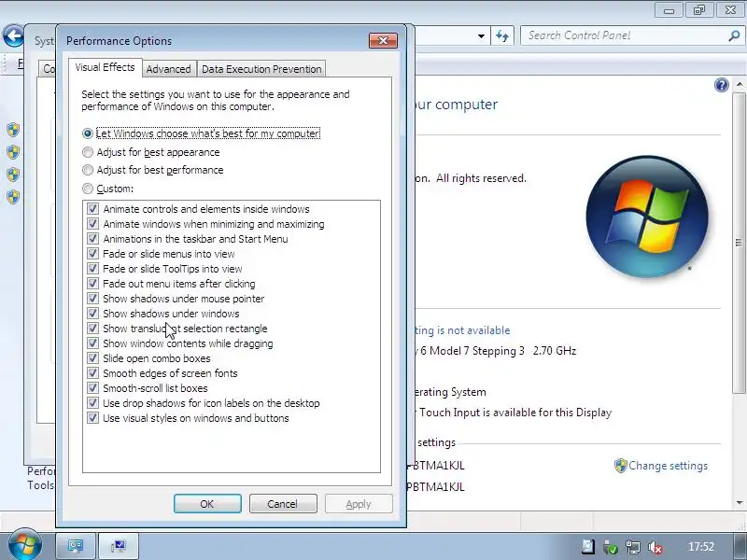The width and height of the screenshot is (747, 560).
Task: Click Cancel in Performance Options
Action: [283, 504]
